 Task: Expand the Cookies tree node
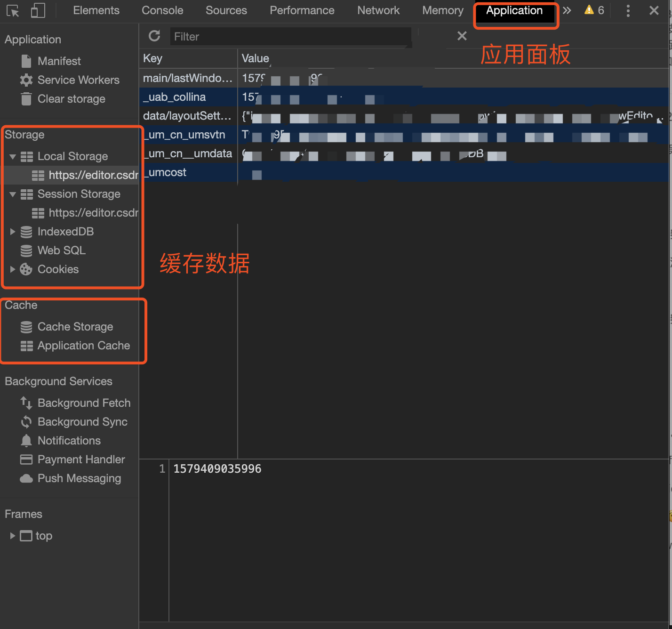pyautogui.click(x=13, y=269)
